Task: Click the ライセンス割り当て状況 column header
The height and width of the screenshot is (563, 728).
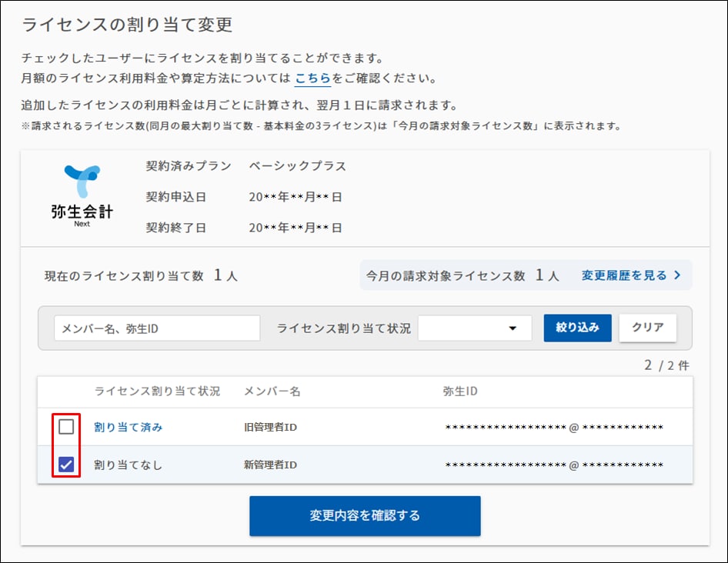Action: pyautogui.click(x=157, y=391)
